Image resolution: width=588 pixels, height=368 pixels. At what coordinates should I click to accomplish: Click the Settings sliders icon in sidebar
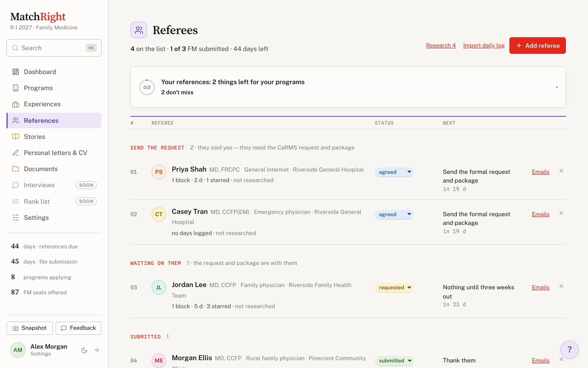point(16,218)
